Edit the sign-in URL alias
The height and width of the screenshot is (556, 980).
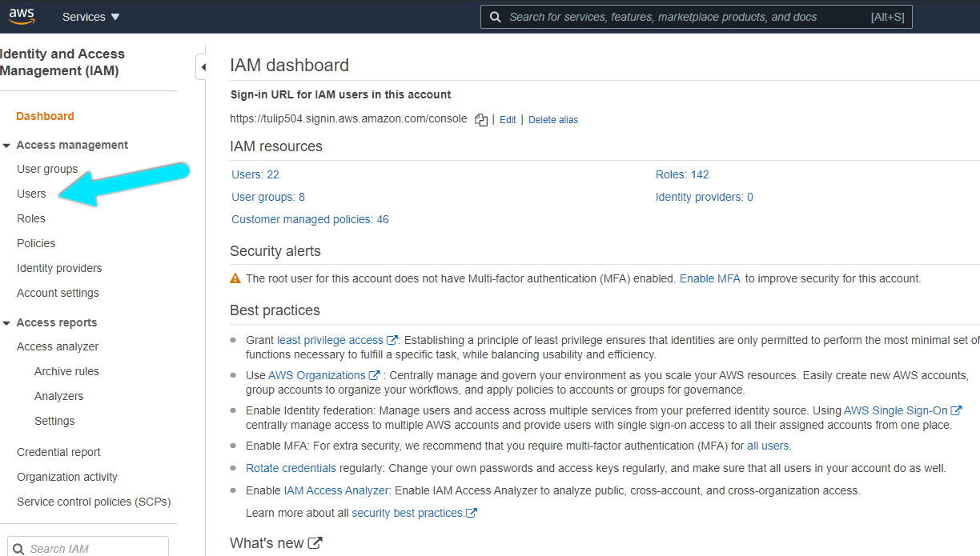pos(508,119)
